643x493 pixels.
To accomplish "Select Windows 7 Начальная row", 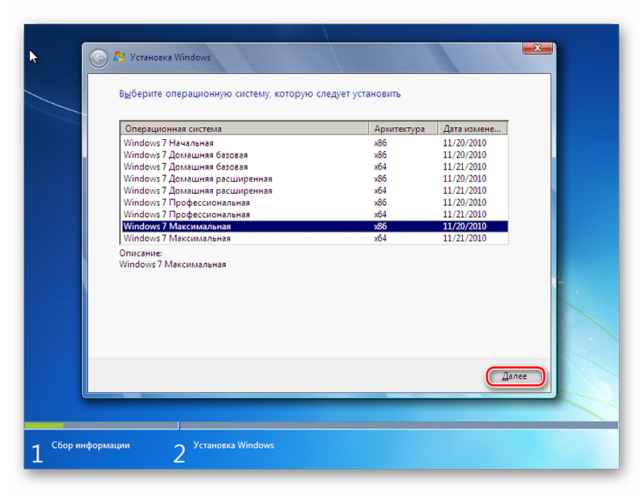I will 315,143.
